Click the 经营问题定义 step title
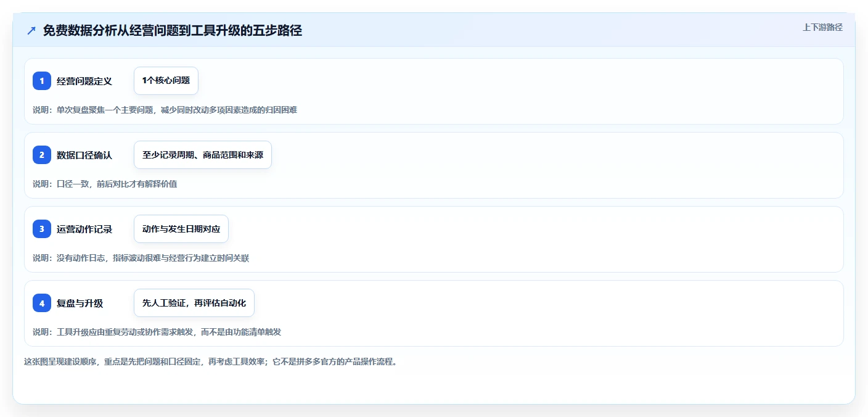The image size is (868, 417). pyautogui.click(x=84, y=81)
